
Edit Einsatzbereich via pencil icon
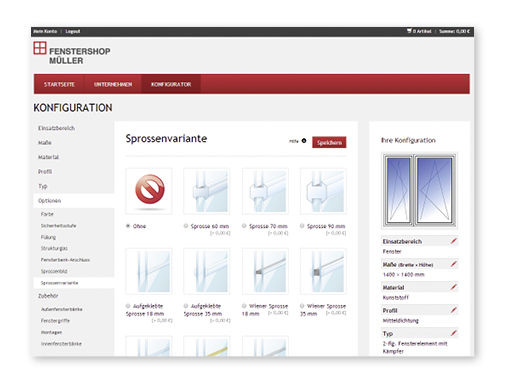point(453,241)
